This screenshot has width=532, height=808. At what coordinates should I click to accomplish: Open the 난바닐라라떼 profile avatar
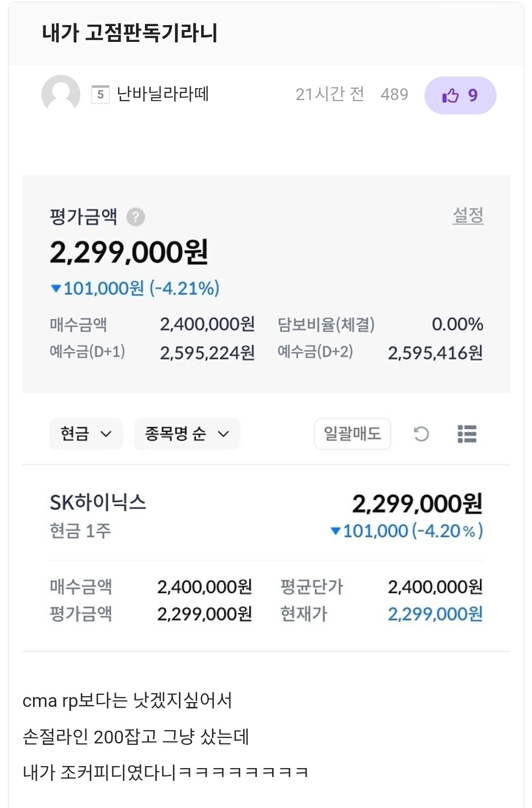coord(61,94)
